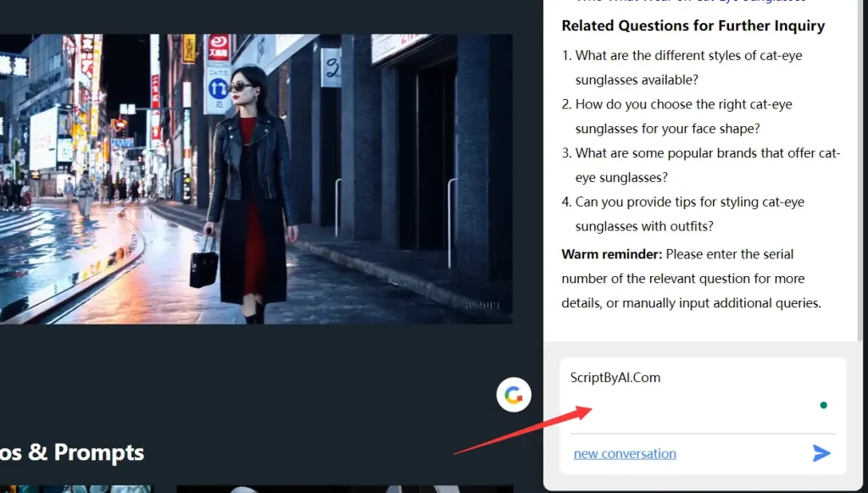
Task: Click the Google sign-in icon
Action: [514, 394]
